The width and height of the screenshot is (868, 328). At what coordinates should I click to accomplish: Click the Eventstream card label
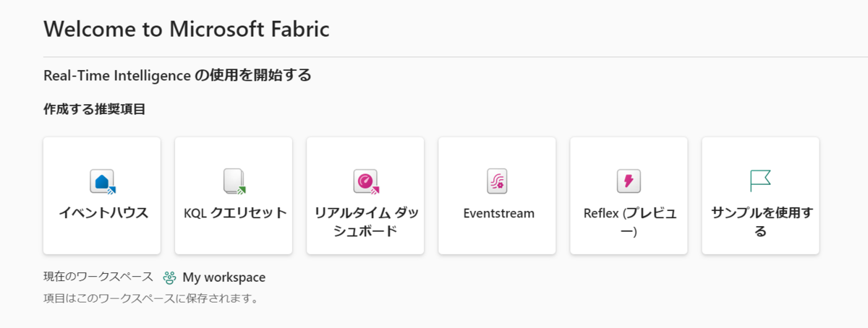tap(497, 213)
